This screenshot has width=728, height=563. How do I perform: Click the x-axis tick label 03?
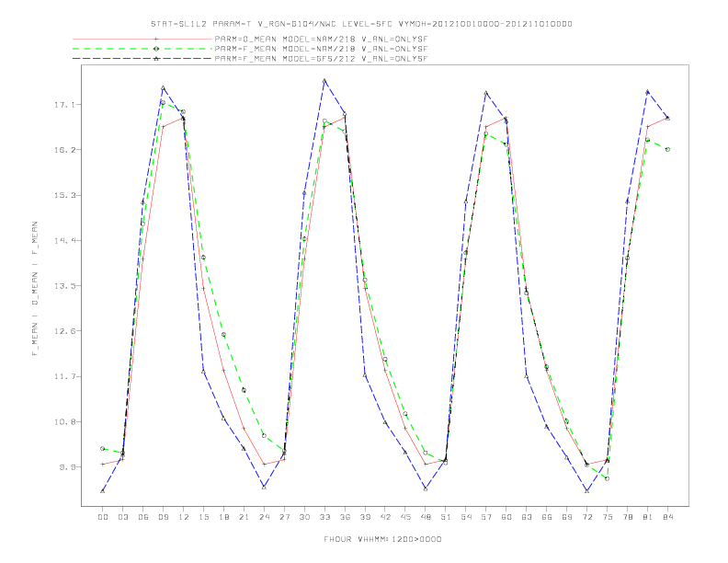point(122,517)
